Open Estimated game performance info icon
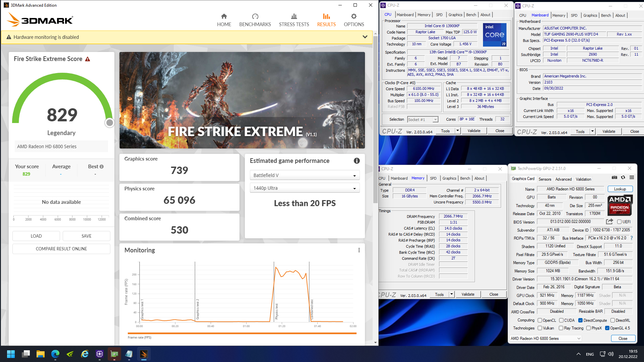Screen dimensions: 644x362 357,161
